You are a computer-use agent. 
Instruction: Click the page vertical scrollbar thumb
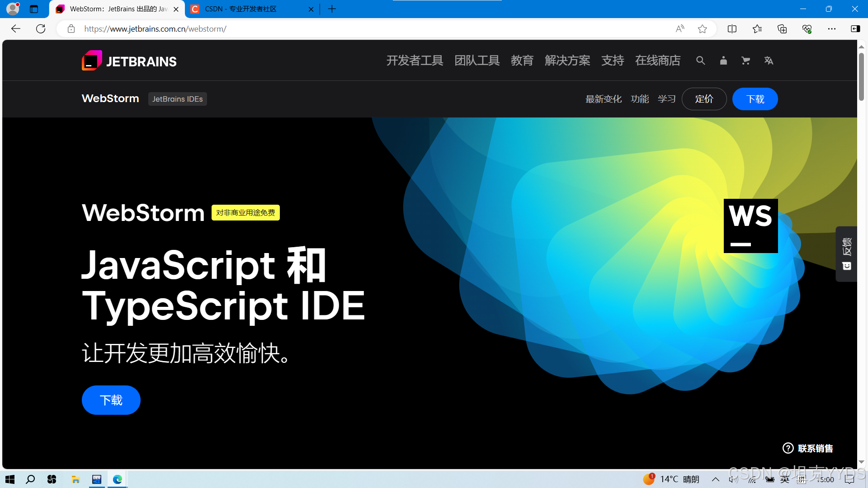(861, 77)
